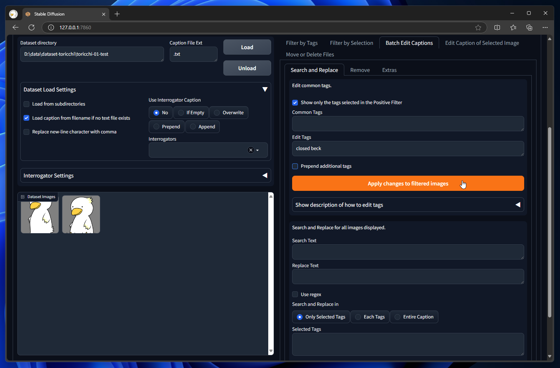Enable Load from subdirectories
560x368 pixels.
pyautogui.click(x=26, y=104)
